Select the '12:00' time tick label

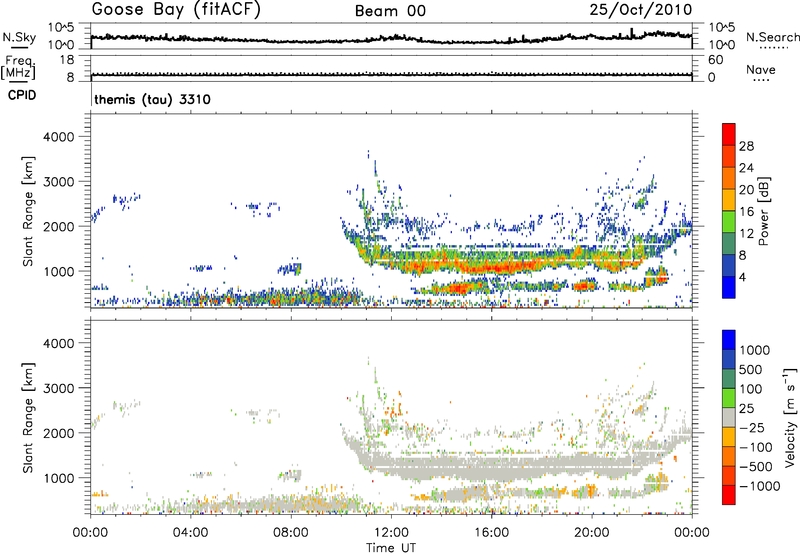click(x=391, y=533)
